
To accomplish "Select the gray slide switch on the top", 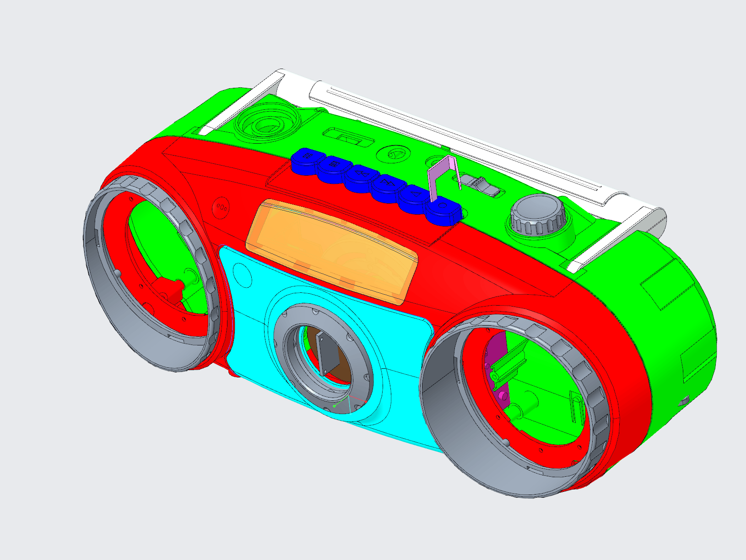I will pyautogui.click(x=481, y=185).
